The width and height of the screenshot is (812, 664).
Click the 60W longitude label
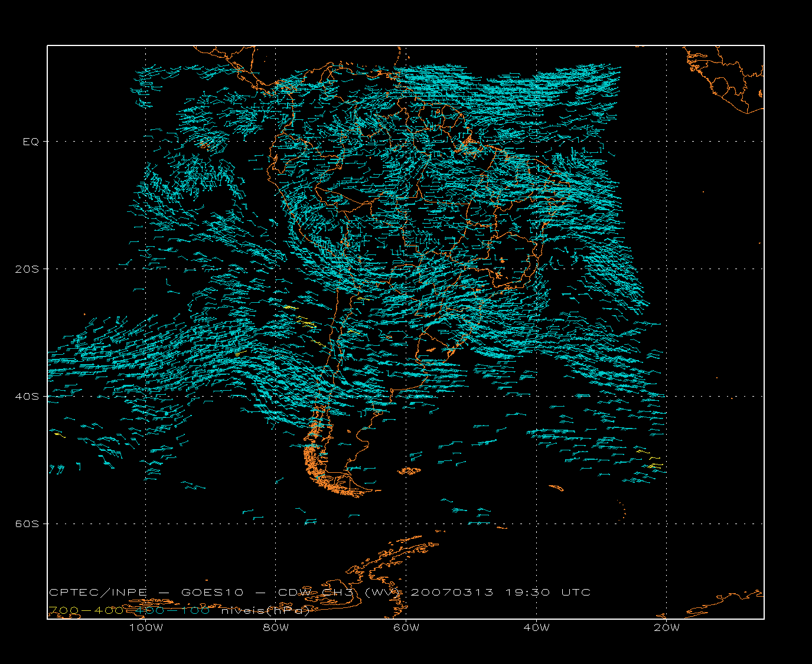click(x=406, y=627)
